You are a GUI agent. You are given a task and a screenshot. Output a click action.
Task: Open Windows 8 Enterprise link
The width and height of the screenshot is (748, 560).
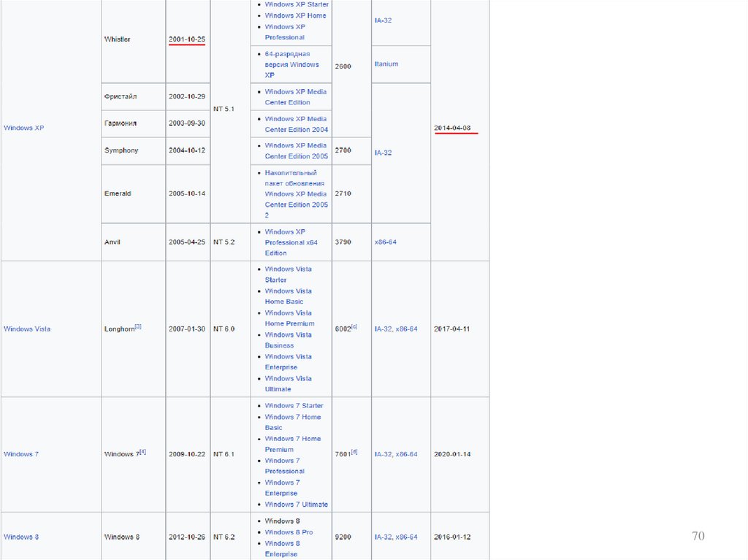pos(283,548)
